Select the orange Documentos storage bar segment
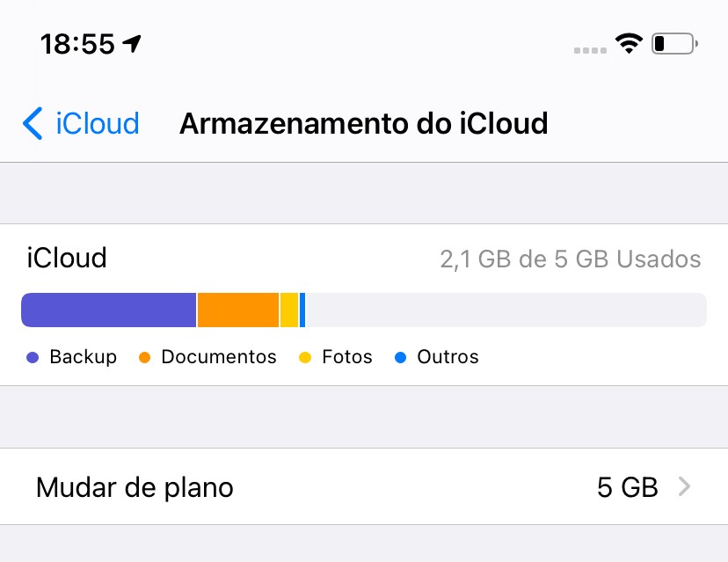This screenshot has width=728, height=562. [x=237, y=310]
